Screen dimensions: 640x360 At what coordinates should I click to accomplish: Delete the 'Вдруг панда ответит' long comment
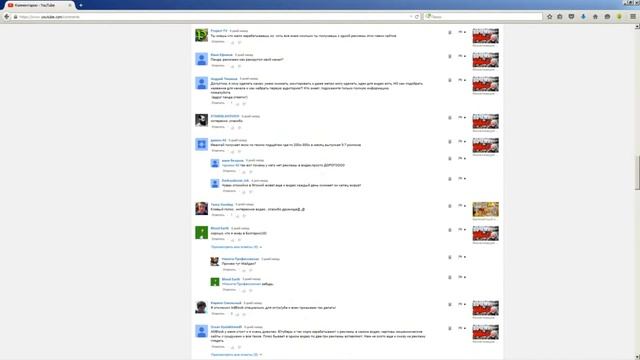pos(450,80)
